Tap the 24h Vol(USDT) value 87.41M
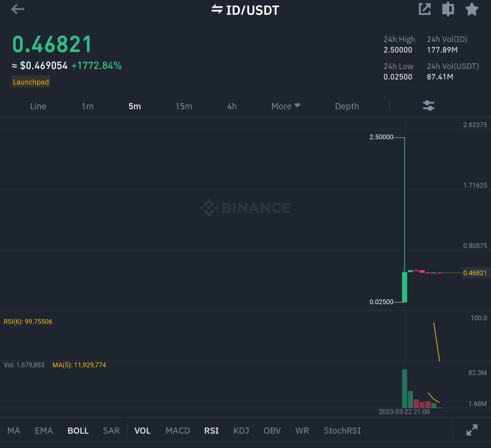This screenshot has height=448, width=491. coord(440,77)
